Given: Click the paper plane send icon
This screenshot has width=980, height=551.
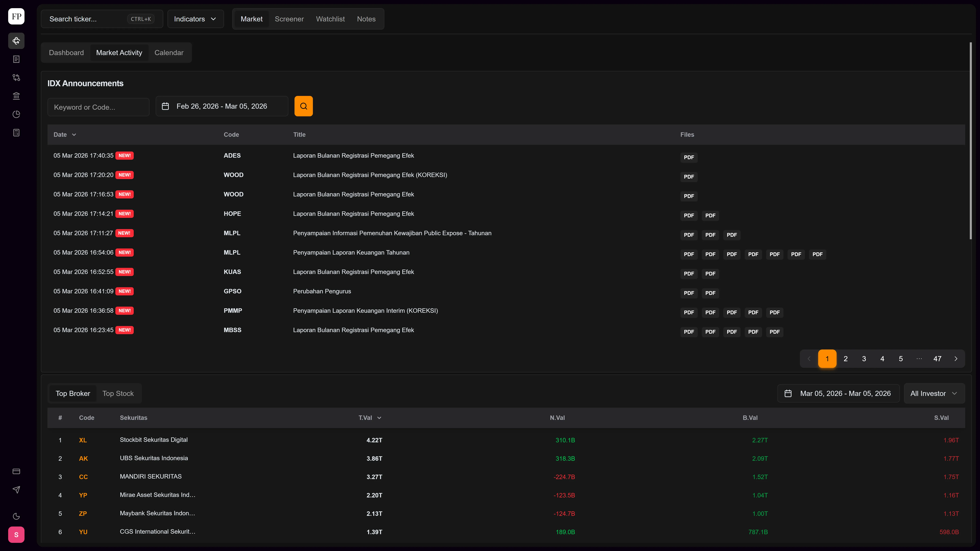Looking at the screenshot, I should [x=16, y=490].
